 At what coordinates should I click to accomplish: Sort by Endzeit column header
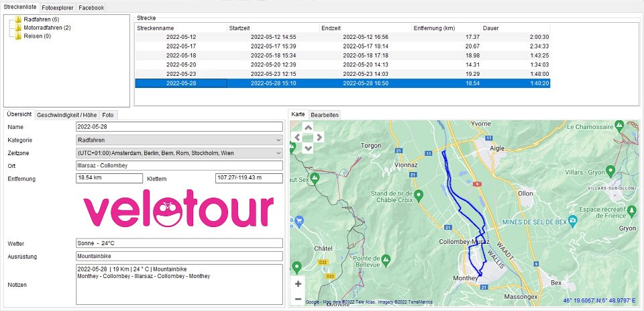click(365, 28)
